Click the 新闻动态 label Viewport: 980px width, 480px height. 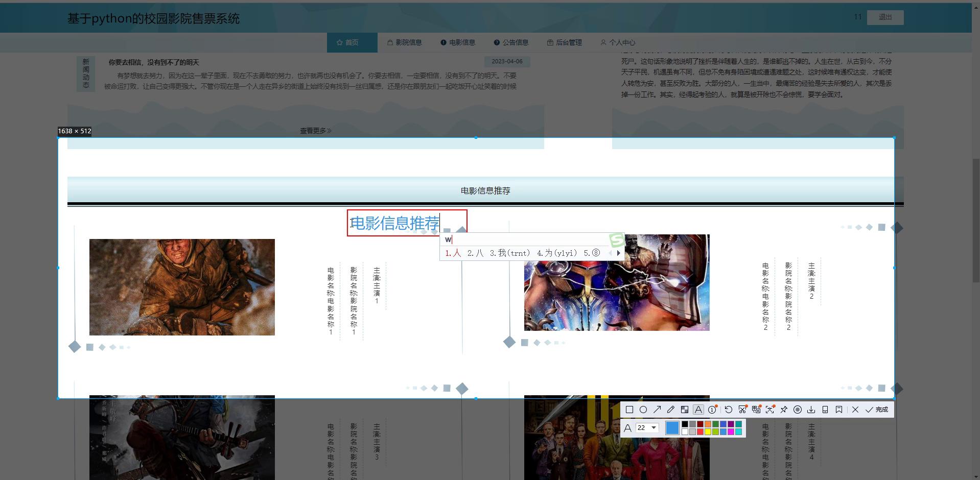(x=86, y=74)
